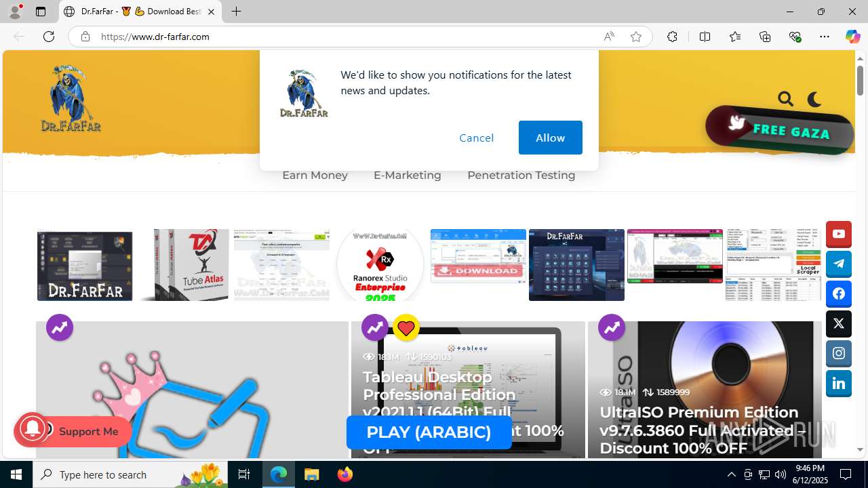Click the page scrollbar down arrow
Viewport: 868px width, 488px height.
pos(860,449)
